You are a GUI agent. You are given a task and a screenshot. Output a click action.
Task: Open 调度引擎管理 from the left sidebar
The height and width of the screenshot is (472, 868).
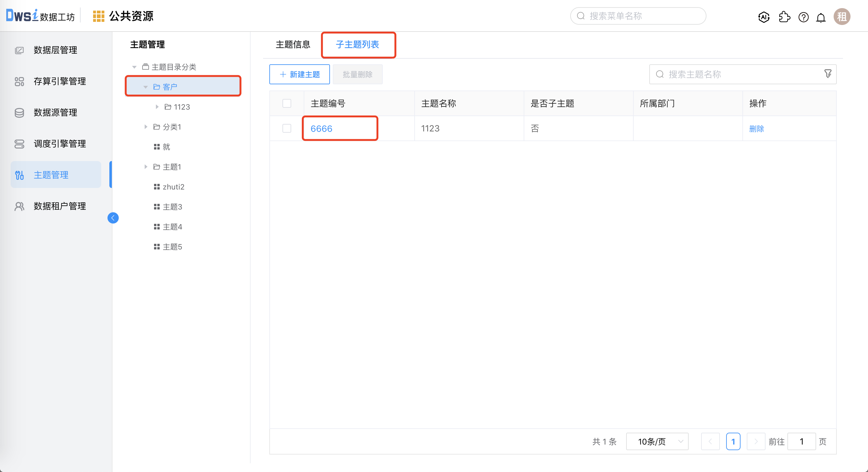coord(59,143)
